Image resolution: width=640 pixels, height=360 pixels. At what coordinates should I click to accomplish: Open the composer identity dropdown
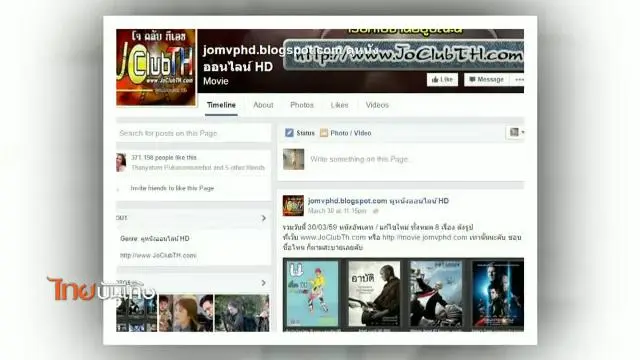[x=517, y=132]
